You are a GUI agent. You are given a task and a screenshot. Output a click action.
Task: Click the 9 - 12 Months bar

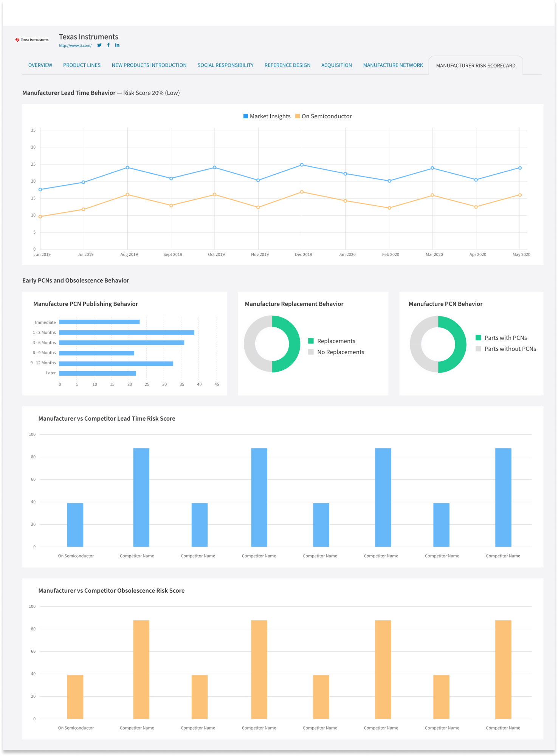(x=116, y=364)
